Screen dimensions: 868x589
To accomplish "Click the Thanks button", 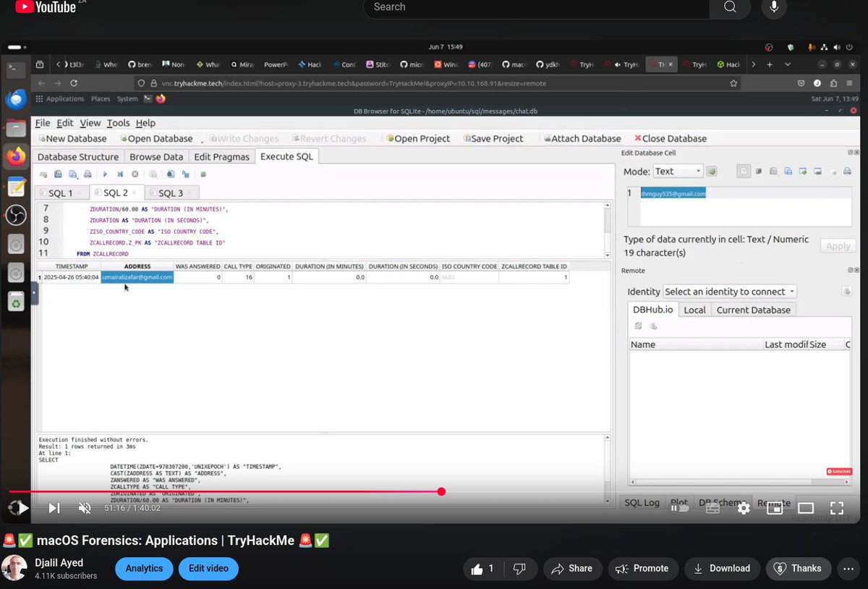I will [798, 569].
